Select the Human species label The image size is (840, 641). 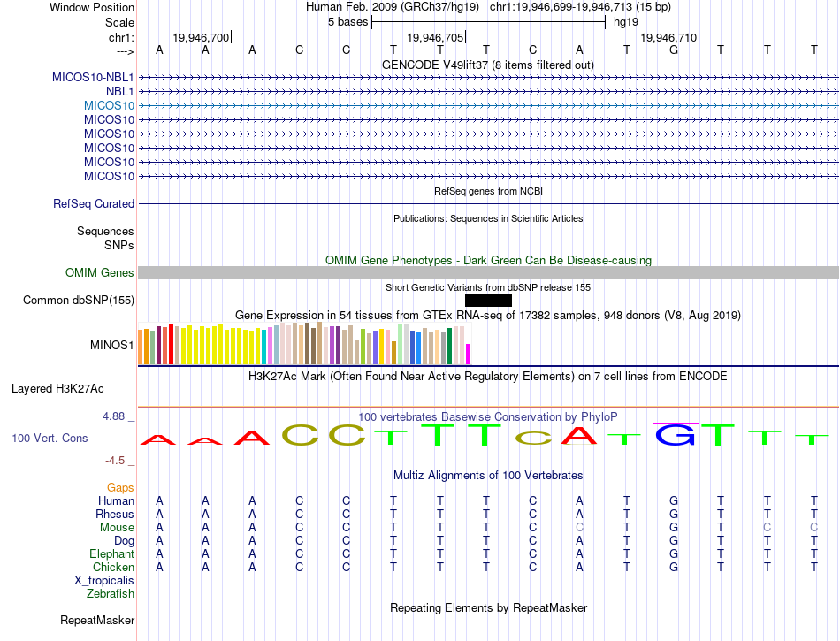(x=116, y=500)
